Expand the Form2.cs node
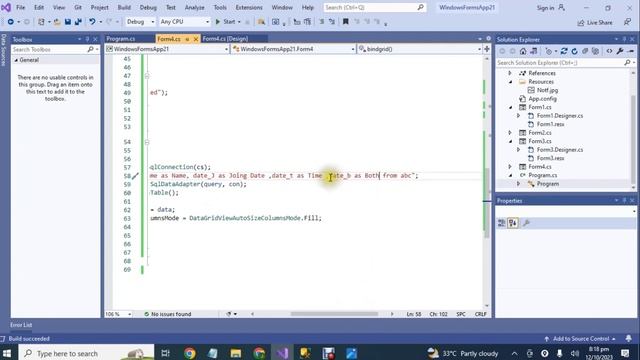Screen dimensions: 640x360 [510, 133]
